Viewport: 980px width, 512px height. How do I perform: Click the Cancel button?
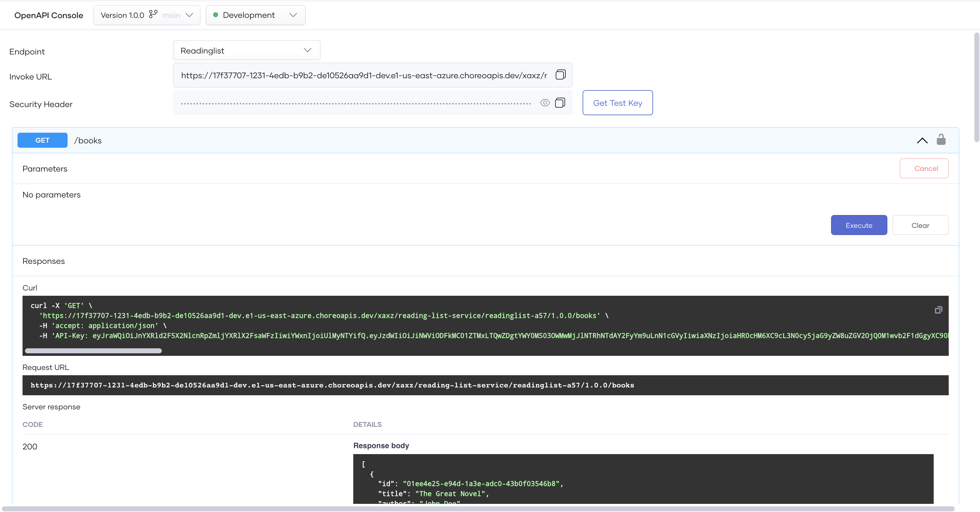pyautogui.click(x=924, y=168)
